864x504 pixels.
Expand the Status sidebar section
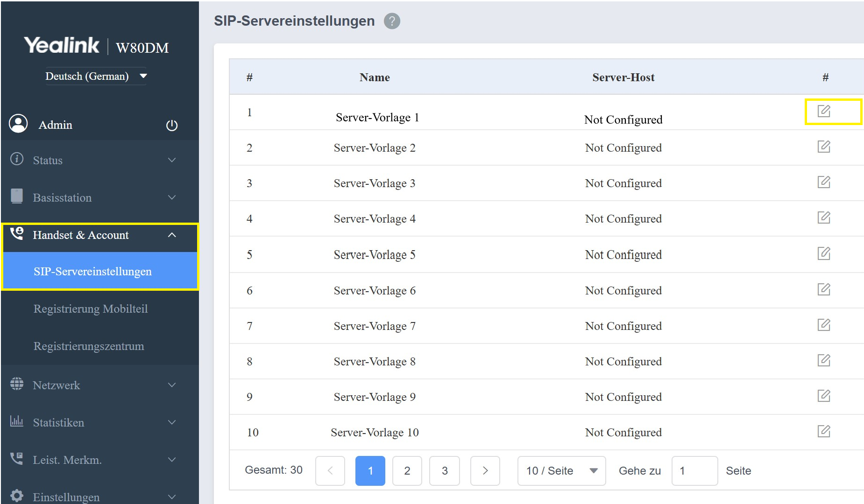[93, 160]
